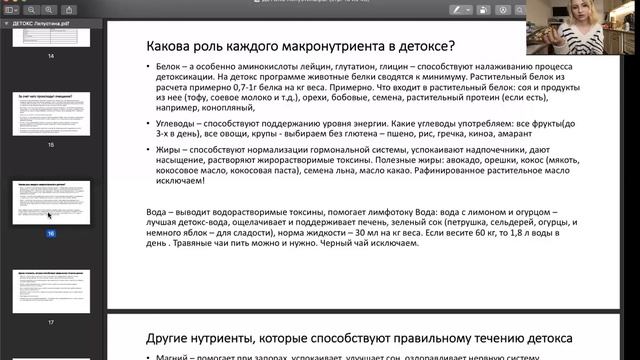Select the highlight pen tool
640x360 pixels.
pyautogui.click(x=456, y=10)
